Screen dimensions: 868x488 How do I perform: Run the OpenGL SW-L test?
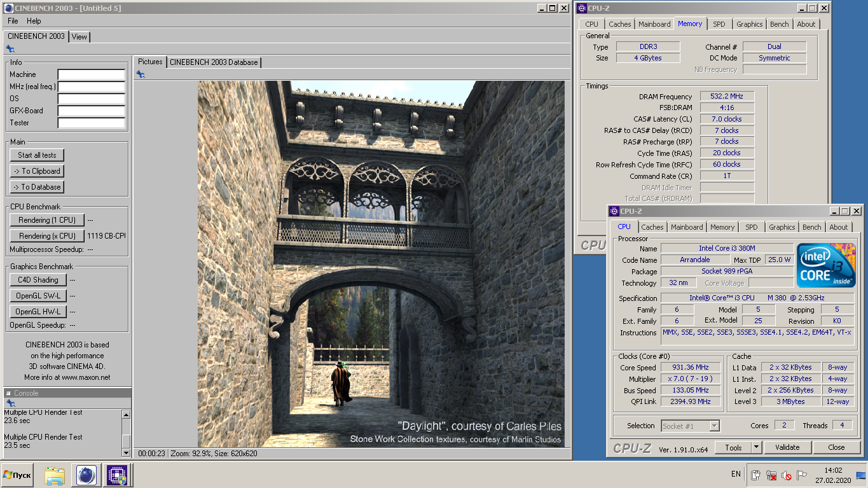[x=38, y=296]
